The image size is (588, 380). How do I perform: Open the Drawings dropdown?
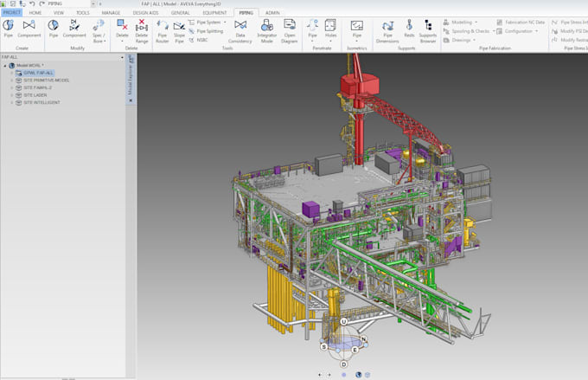click(x=459, y=40)
